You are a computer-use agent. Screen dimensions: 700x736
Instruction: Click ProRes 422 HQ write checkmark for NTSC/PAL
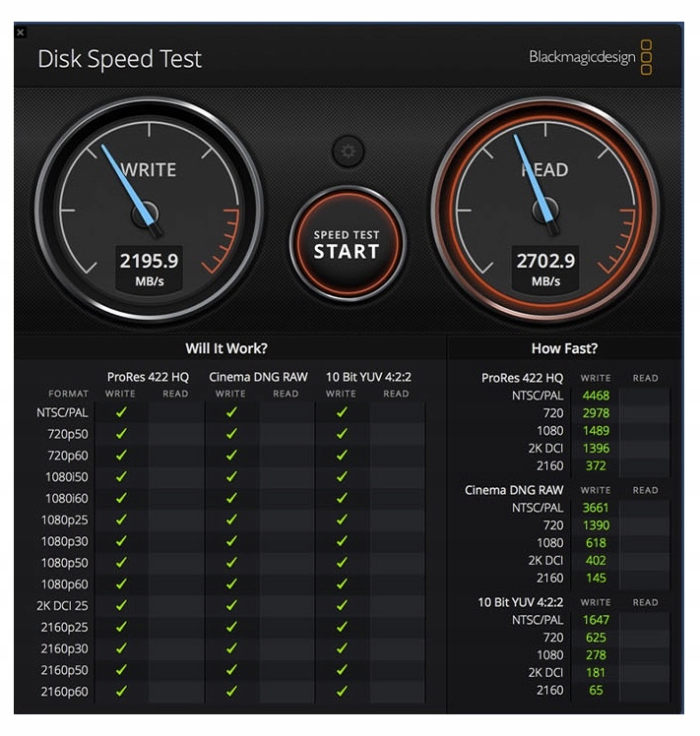tap(121, 412)
